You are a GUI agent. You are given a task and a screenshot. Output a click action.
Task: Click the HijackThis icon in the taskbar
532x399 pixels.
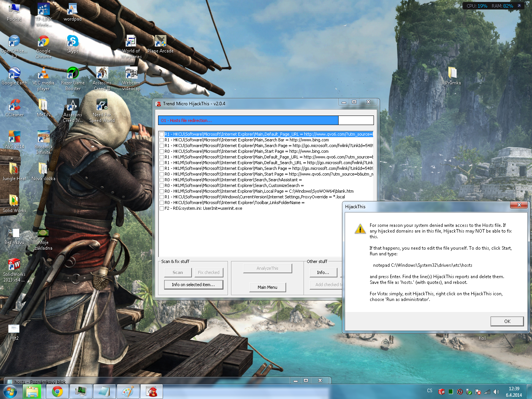pyautogui.click(x=152, y=391)
